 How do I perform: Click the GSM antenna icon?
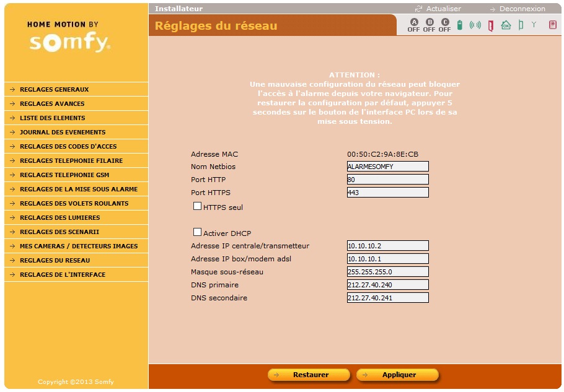pyautogui.click(x=534, y=25)
